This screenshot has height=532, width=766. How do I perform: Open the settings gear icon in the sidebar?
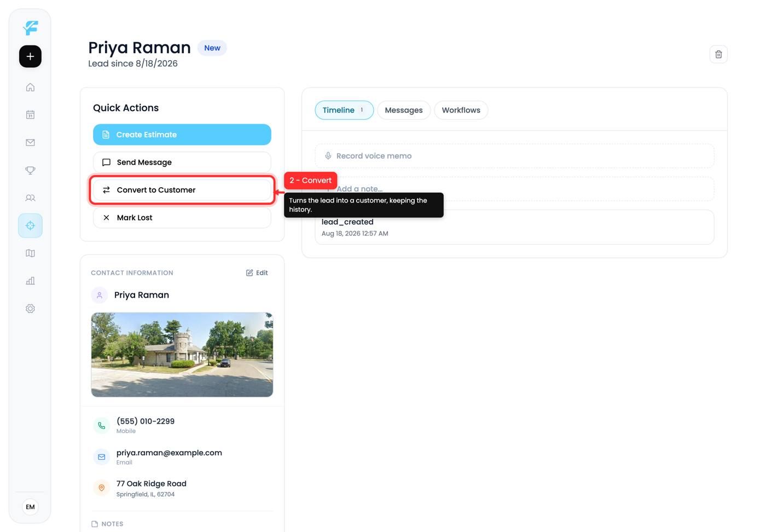[30, 309]
